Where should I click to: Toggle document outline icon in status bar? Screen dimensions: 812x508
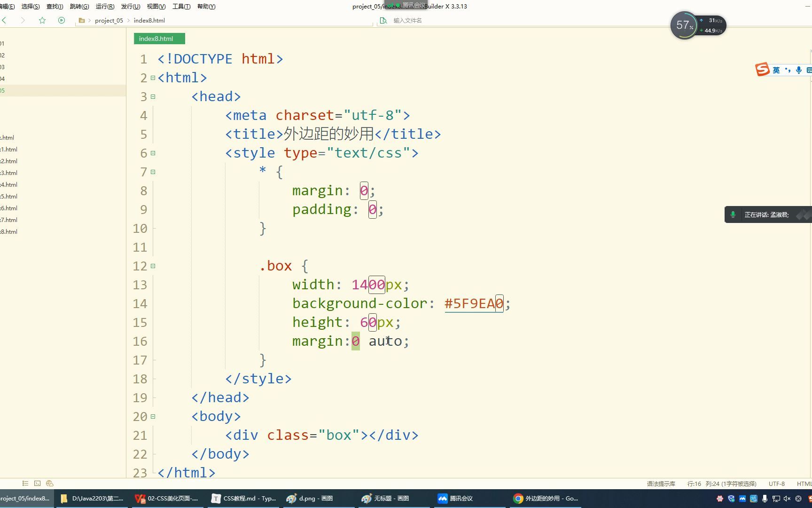coord(25,483)
